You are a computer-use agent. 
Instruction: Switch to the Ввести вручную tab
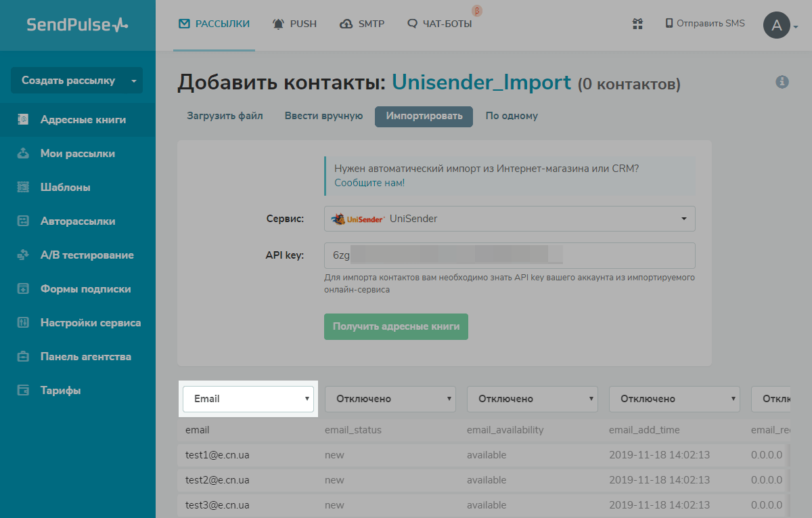click(x=323, y=116)
